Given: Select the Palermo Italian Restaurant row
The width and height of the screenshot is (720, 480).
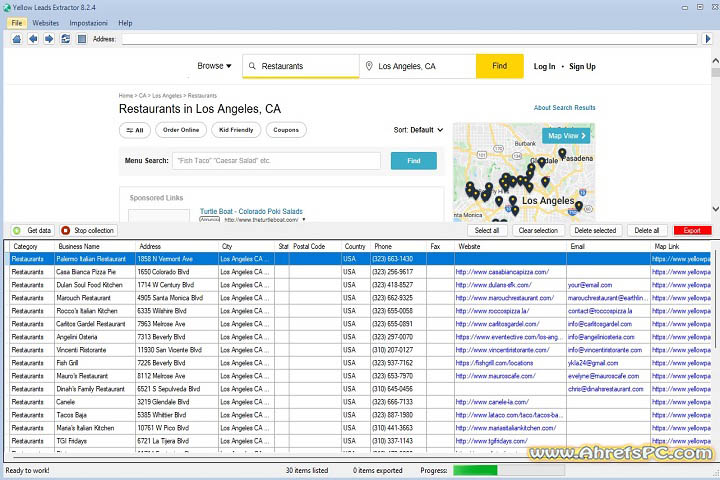Looking at the screenshot, I should 360,259.
